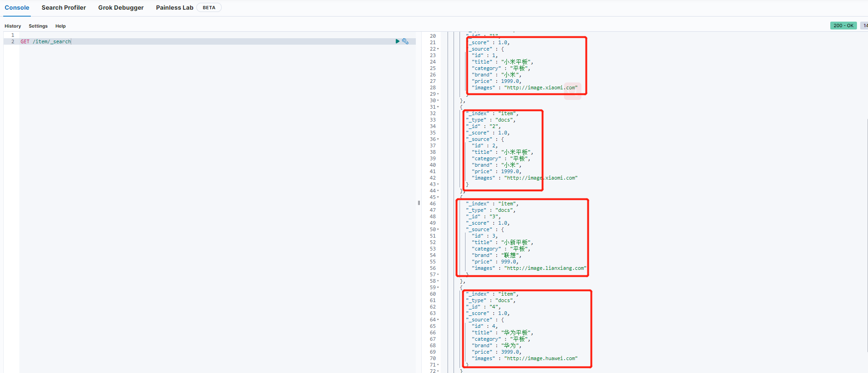Image resolution: width=868 pixels, height=373 pixels.
Task: Collapse the _source block at line 22
Action: [438, 49]
